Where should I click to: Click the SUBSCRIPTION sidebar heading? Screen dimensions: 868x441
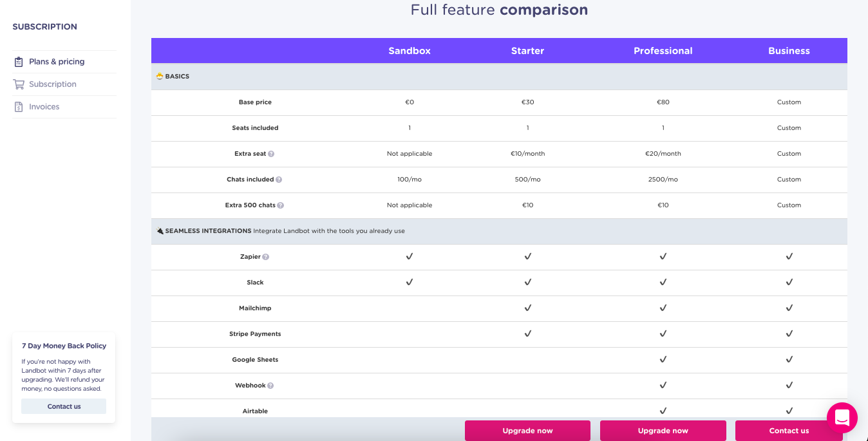(44, 27)
